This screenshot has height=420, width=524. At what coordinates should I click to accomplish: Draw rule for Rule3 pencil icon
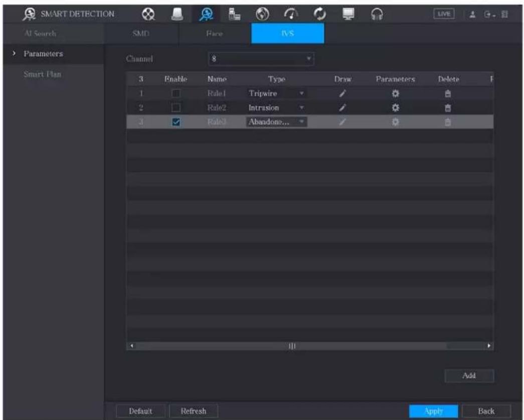tap(342, 122)
